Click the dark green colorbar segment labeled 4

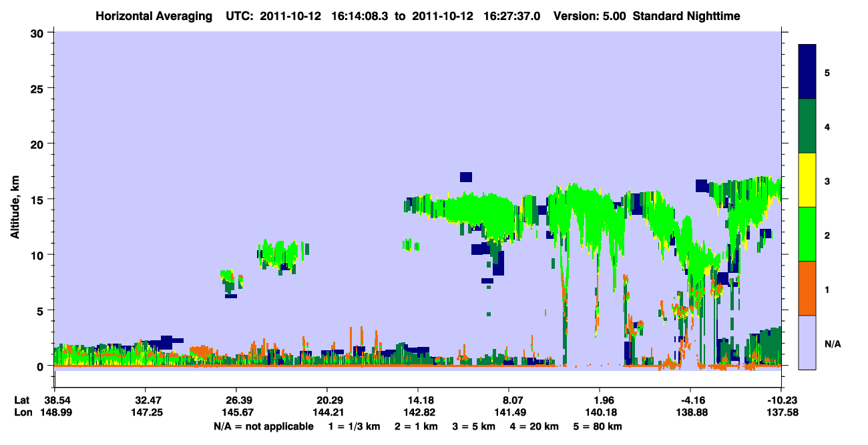(807, 126)
